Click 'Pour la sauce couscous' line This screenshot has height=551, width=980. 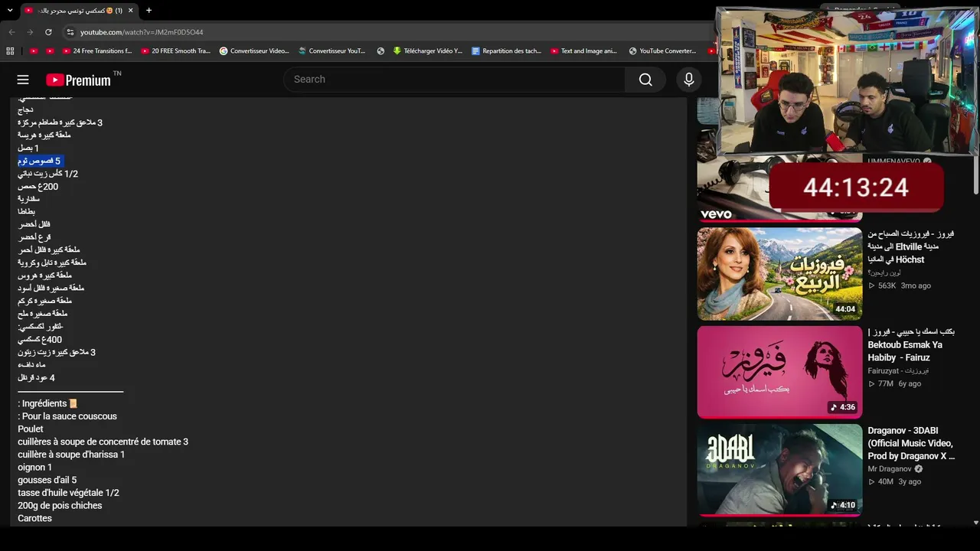[67, 416]
